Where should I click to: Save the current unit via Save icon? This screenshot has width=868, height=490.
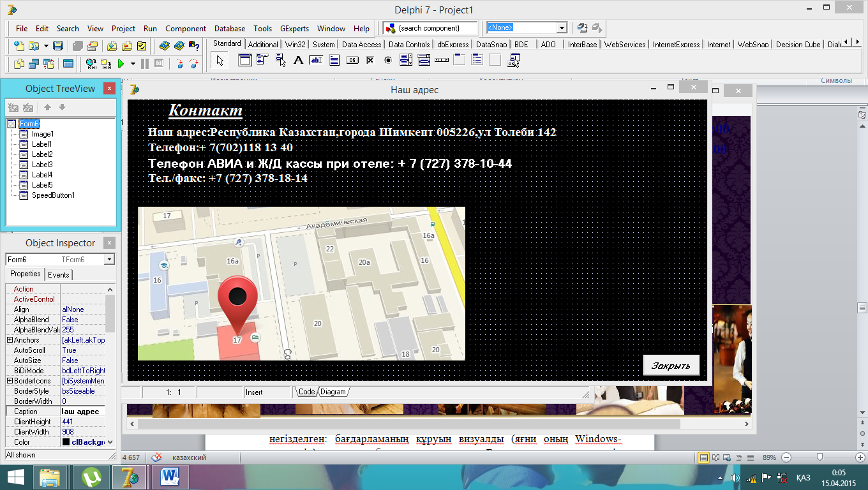[58, 46]
